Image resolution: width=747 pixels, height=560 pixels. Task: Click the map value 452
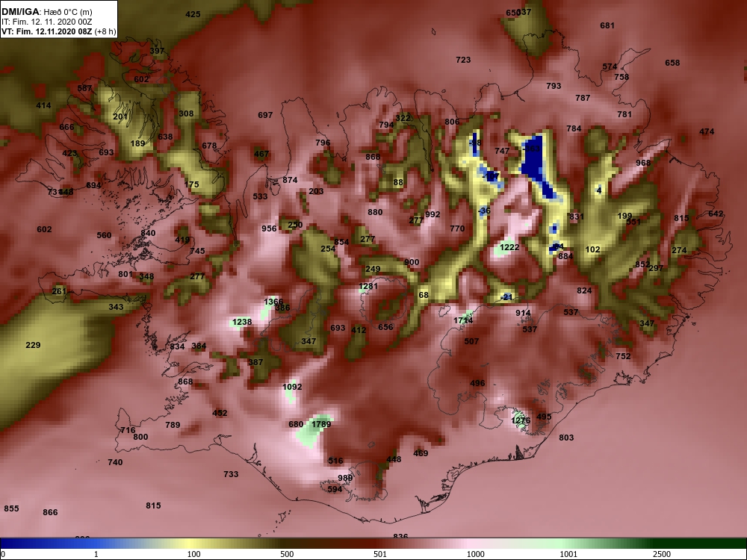pyautogui.click(x=220, y=414)
